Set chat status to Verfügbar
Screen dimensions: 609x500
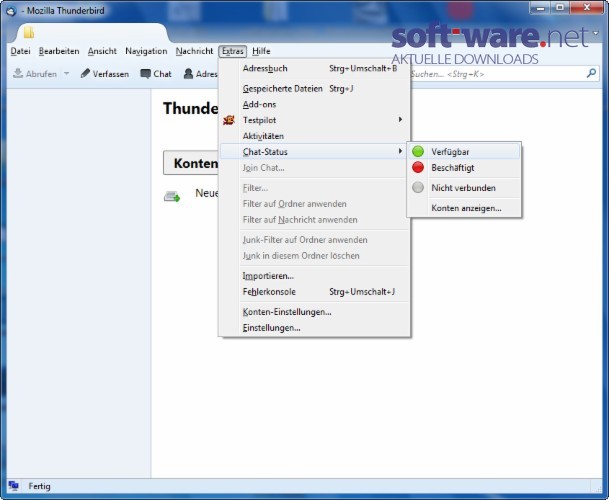(464, 152)
